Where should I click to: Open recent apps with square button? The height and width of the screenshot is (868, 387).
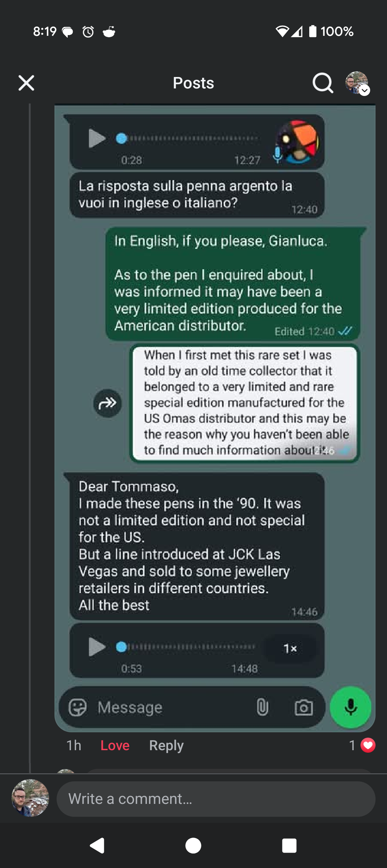click(289, 846)
